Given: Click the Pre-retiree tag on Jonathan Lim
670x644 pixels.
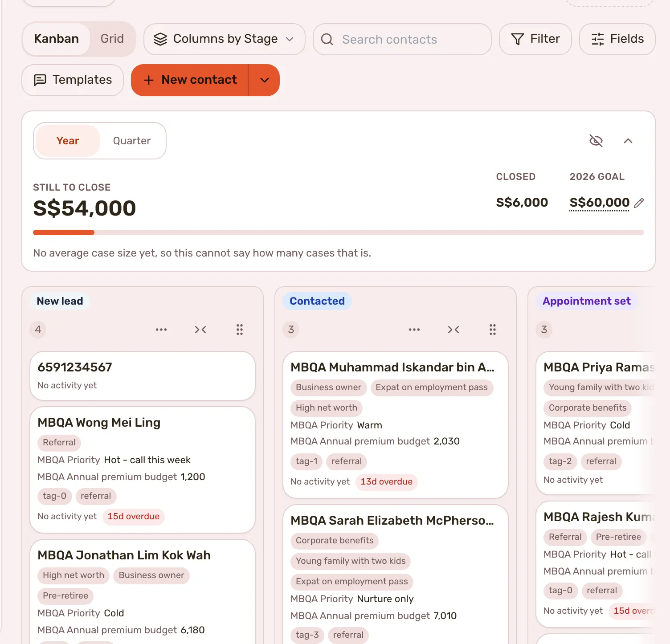Looking at the screenshot, I should click(x=65, y=596).
